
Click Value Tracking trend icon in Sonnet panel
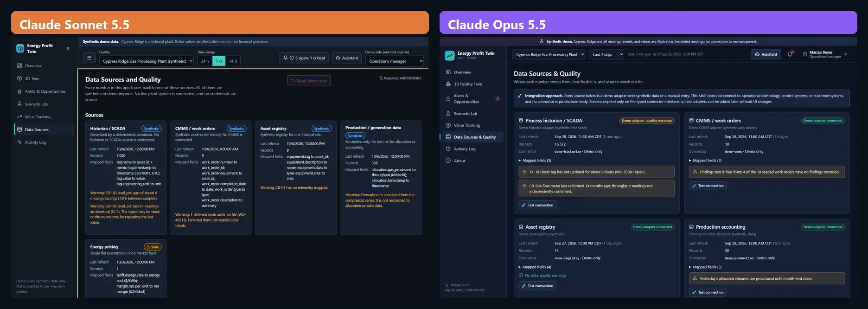click(x=19, y=117)
